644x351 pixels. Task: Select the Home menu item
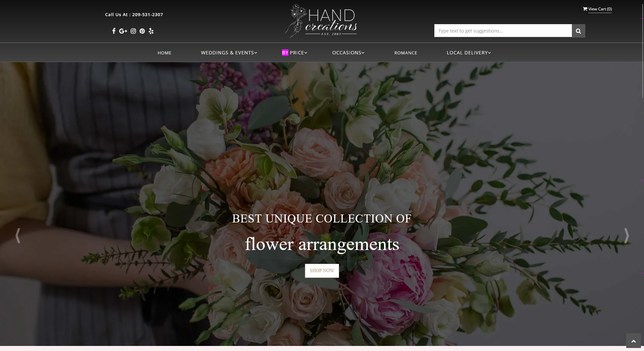(164, 53)
